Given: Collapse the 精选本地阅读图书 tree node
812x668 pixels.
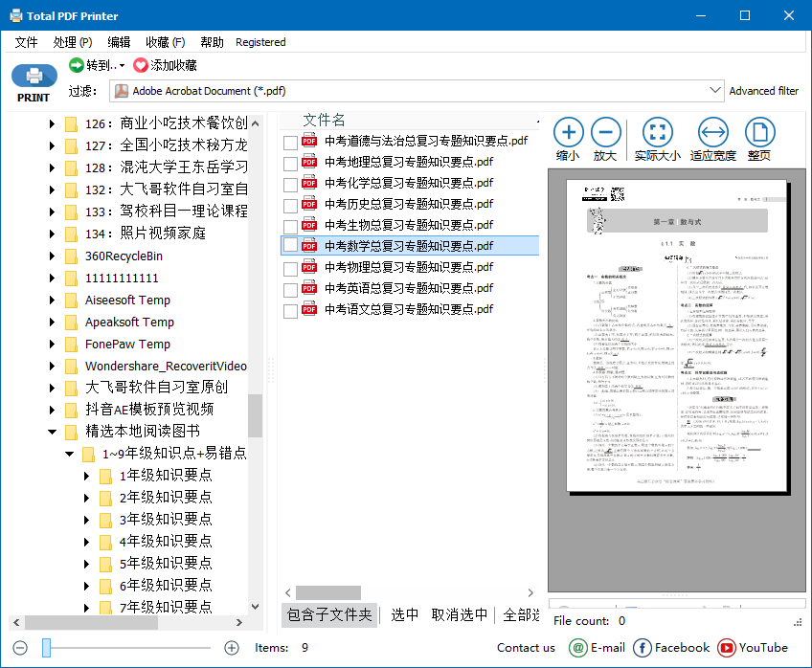Looking at the screenshot, I should click(x=53, y=431).
